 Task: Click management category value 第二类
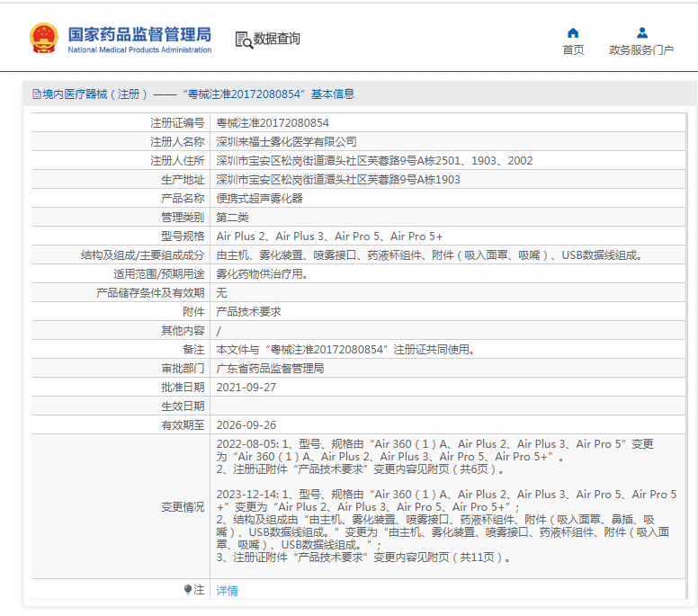tap(232, 218)
